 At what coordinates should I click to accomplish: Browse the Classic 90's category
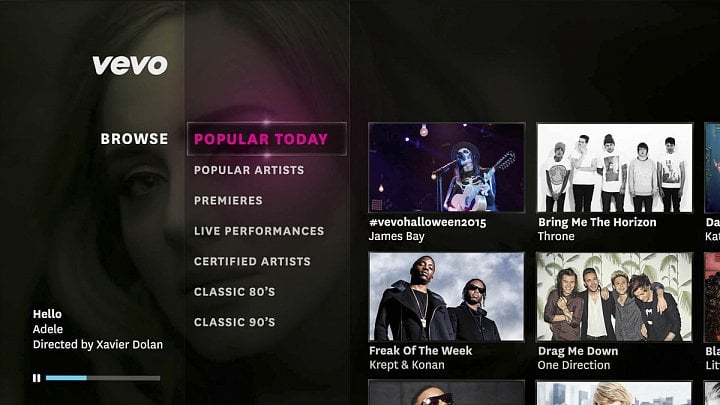234,322
